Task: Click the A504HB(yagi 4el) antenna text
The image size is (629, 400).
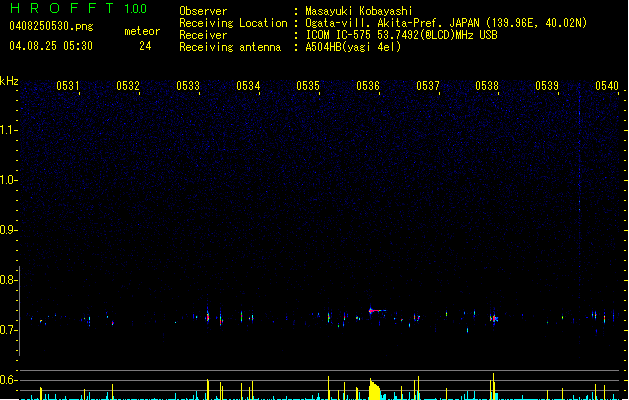Action: coord(353,47)
